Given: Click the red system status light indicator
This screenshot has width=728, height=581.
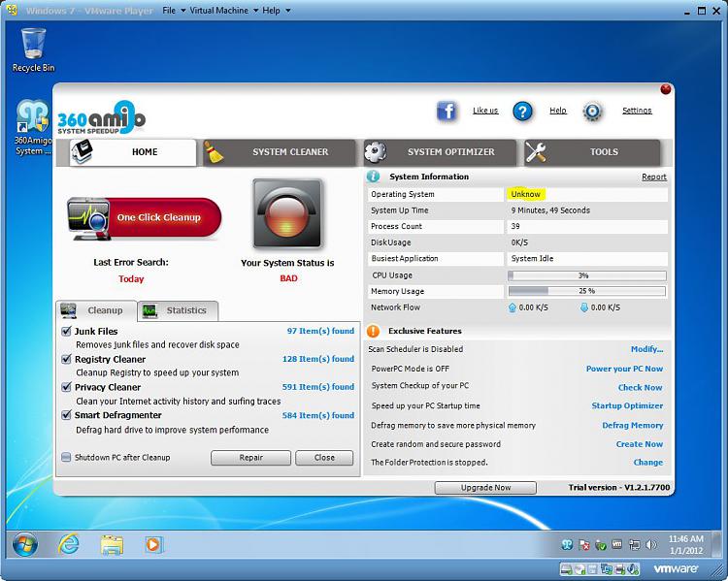Looking at the screenshot, I should pyautogui.click(x=287, y=213).
